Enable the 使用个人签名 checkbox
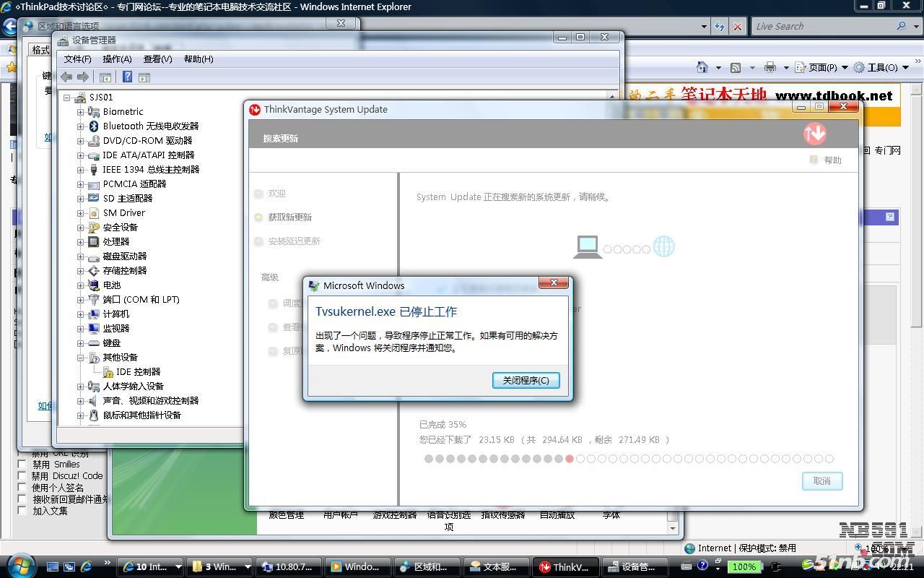924x578 pixels. [22, 488]
